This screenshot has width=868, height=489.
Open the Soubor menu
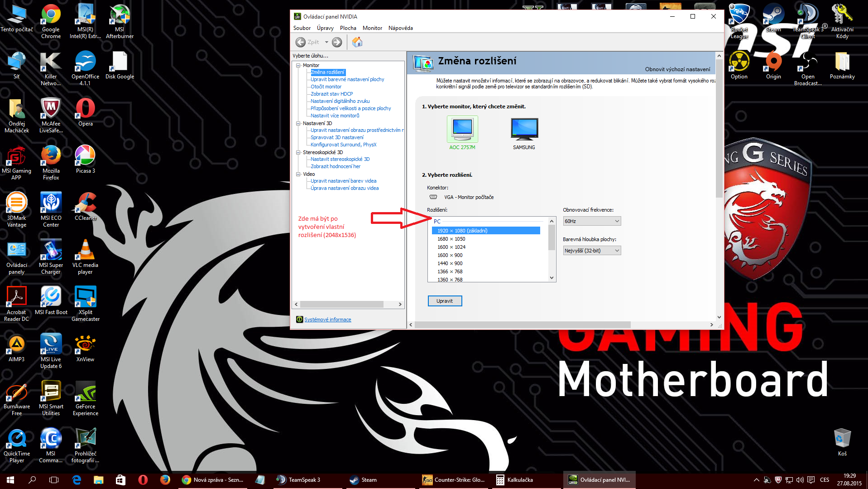[x=302, y=28]
